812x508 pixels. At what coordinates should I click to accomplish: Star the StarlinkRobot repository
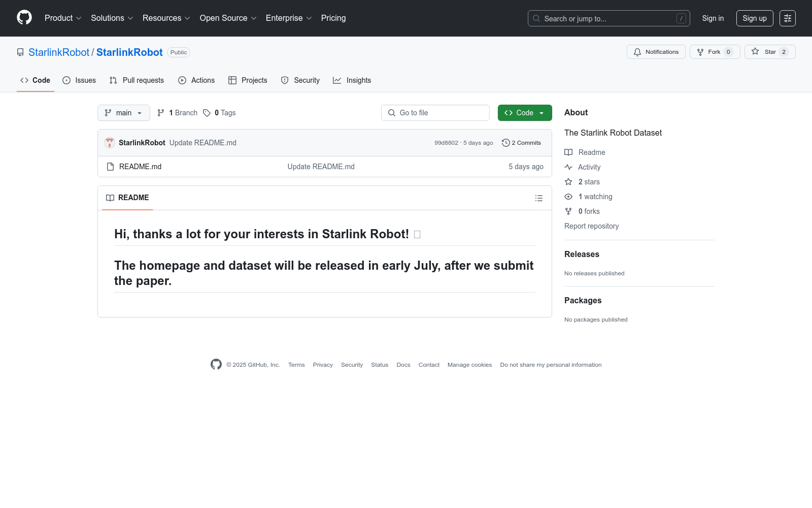770,52
